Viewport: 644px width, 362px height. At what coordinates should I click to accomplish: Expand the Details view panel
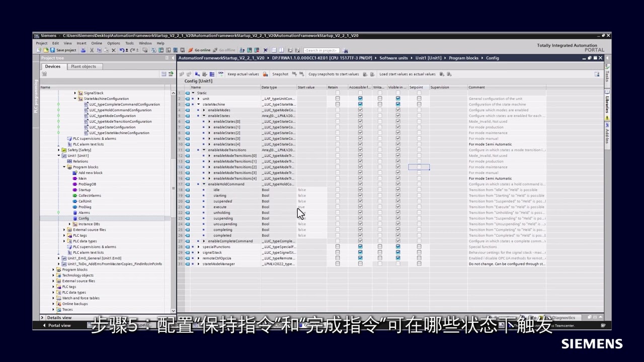(x=43, y=318)
